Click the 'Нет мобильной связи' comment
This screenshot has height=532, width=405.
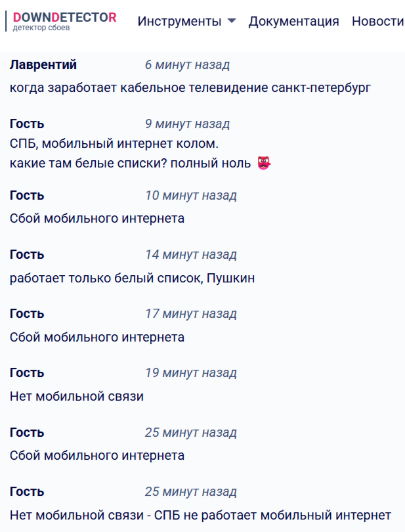(76, 396)
